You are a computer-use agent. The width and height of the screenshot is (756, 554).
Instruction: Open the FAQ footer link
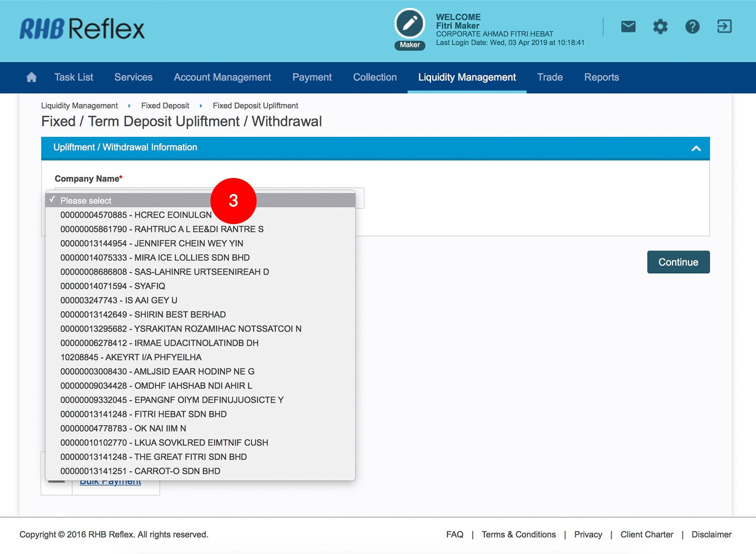click(454, 534)
